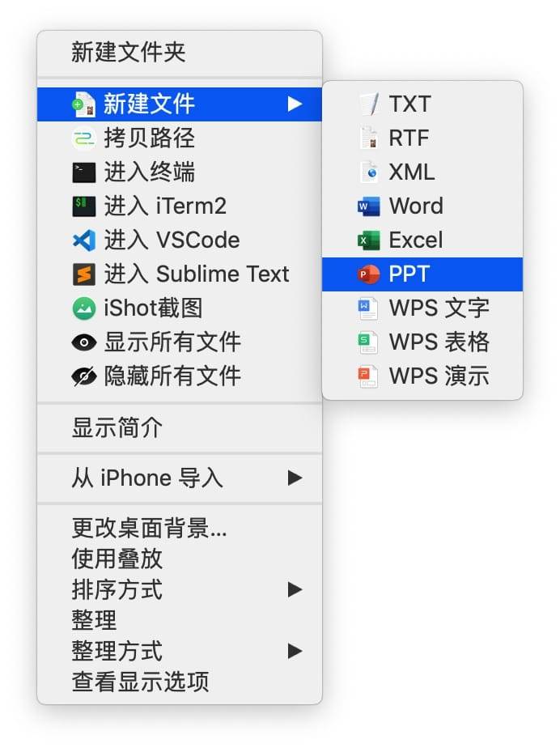The width and height of the screenshot is (560, 748).
Task: Click the Sublime Text icon
Action: [84, 274]
